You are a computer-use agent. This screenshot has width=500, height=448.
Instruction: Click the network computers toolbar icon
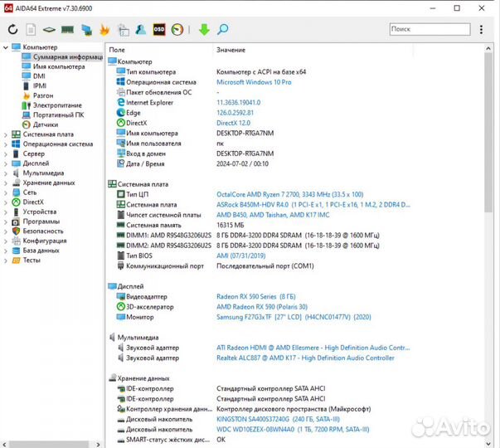pyautogui.click(x=86, y=30)
